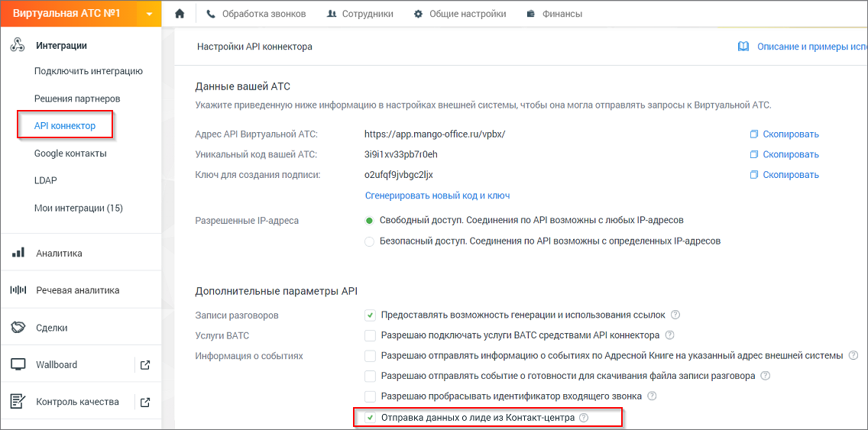Go to the home icon in top bar
The height and width of the screenshot is (430, 868).
coord(179,14)
